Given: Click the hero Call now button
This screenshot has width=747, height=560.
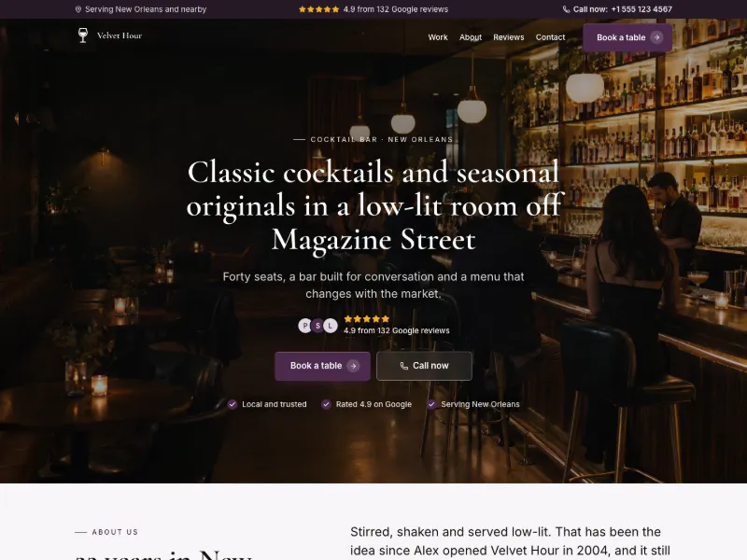Looking at the screenshot, I should pyautogui.click(x=424, y=366).
